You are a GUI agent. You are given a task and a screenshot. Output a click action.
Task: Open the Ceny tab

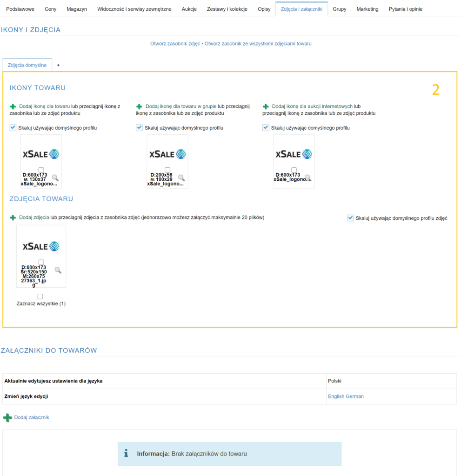[50, 9]
